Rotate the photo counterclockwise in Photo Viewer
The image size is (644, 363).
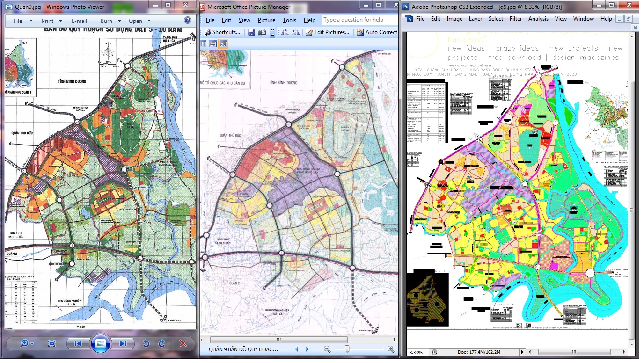coord(146,344)
